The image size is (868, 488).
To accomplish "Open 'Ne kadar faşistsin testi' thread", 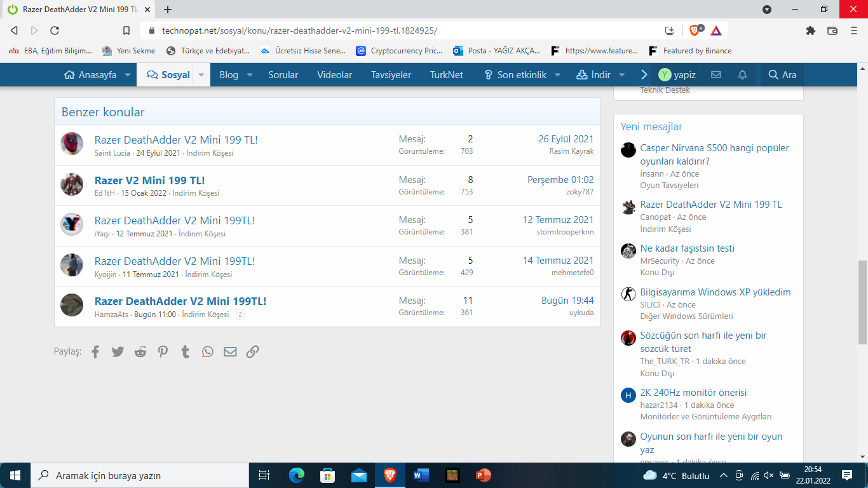I will click(688, 248).
